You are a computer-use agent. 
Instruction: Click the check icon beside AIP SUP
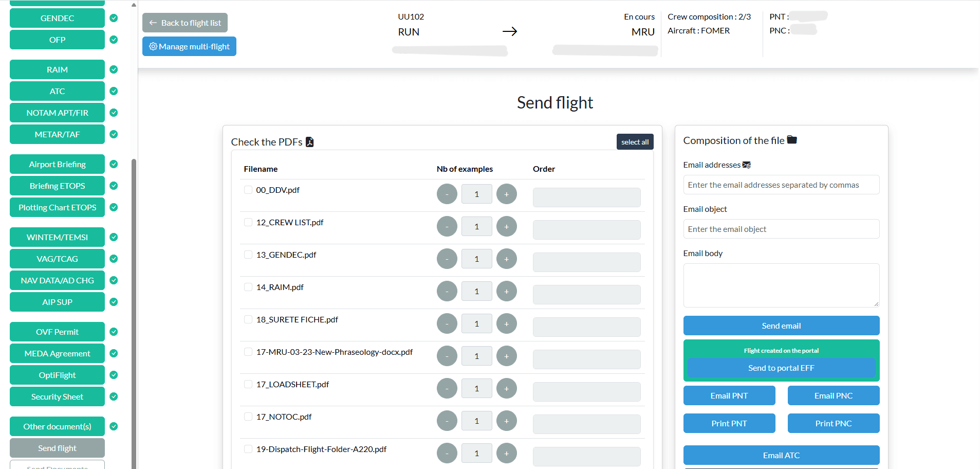tap(114, 302)
